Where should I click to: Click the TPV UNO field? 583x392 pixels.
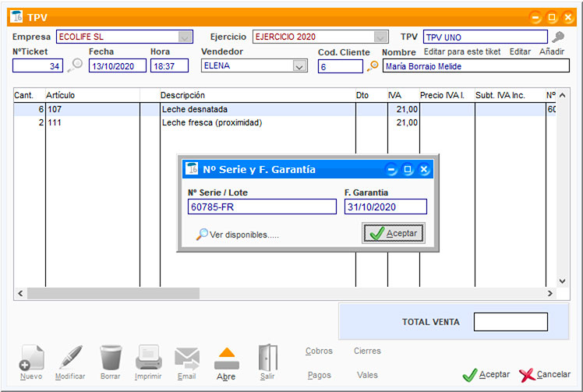(x=486, y=37)
